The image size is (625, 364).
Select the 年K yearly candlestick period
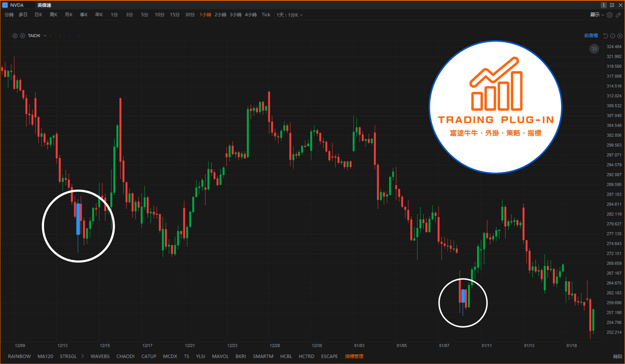[x=99, y=15]
